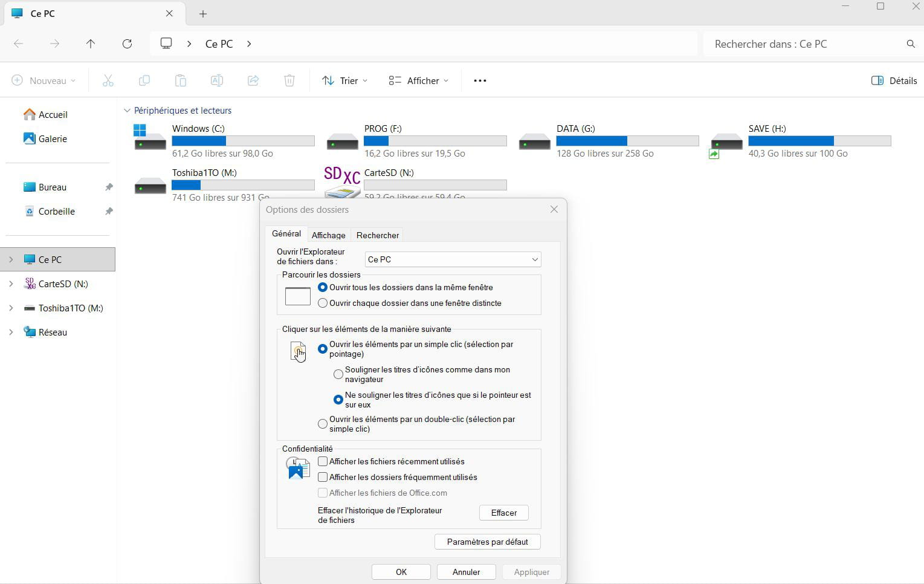Open the Windows (C:) drive icon
The width and height of the screenshot is (924, 584).
[x=149, y=138]
